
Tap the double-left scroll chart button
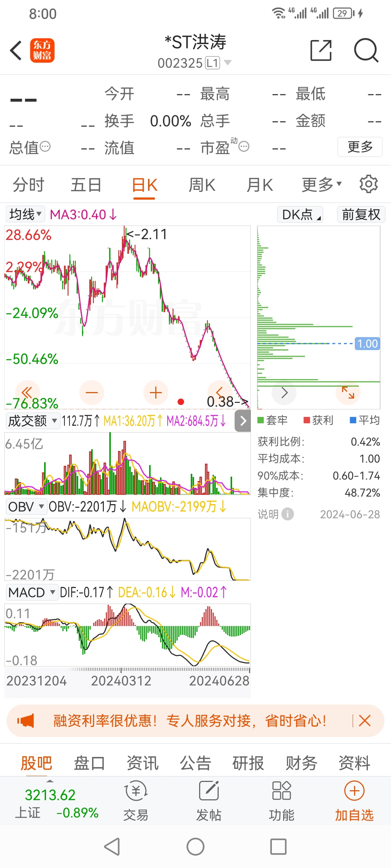(x=28, y=392)
